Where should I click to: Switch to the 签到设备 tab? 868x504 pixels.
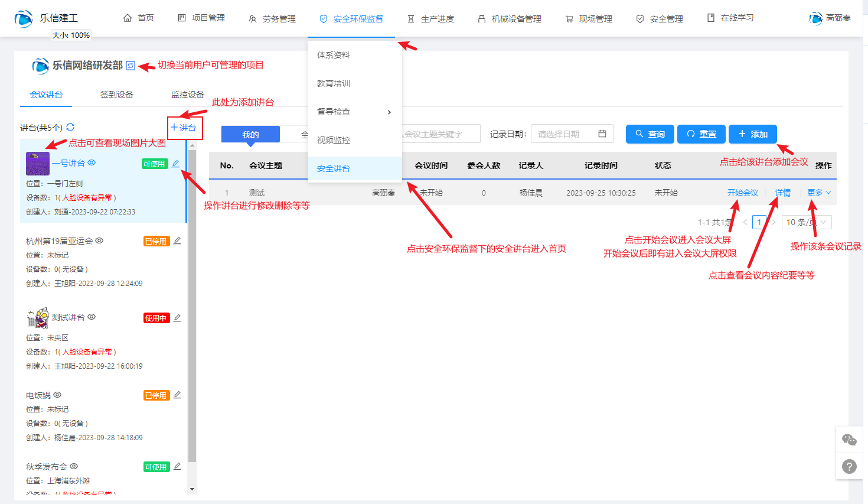(117, 95)
